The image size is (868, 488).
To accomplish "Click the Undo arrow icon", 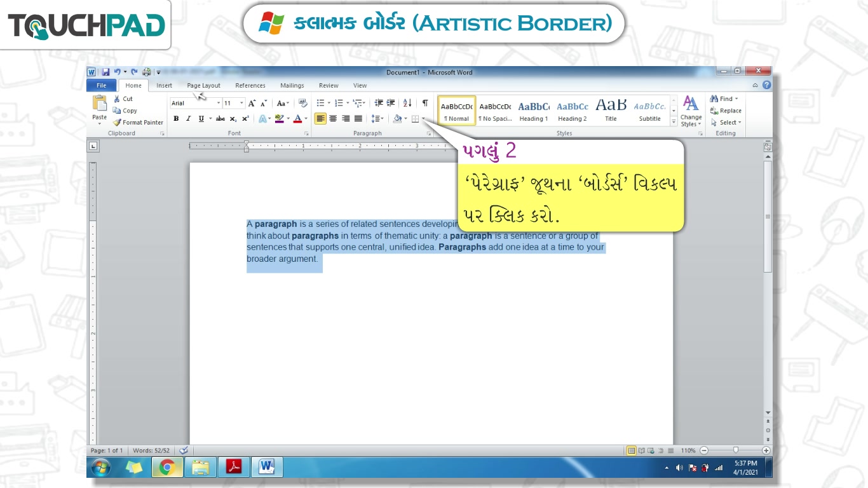I will (117, 72).
